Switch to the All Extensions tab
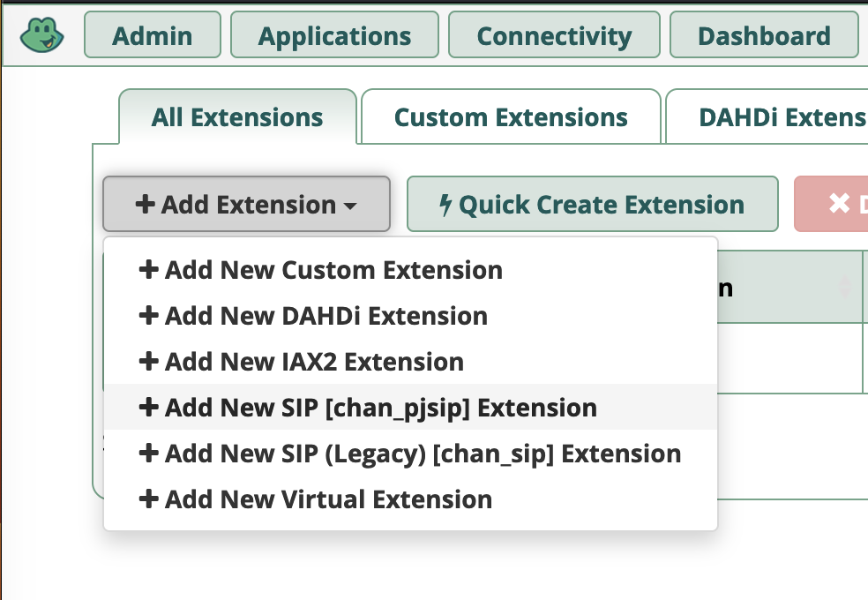Viewport: 868px width, 600px height. pos(236,116)
